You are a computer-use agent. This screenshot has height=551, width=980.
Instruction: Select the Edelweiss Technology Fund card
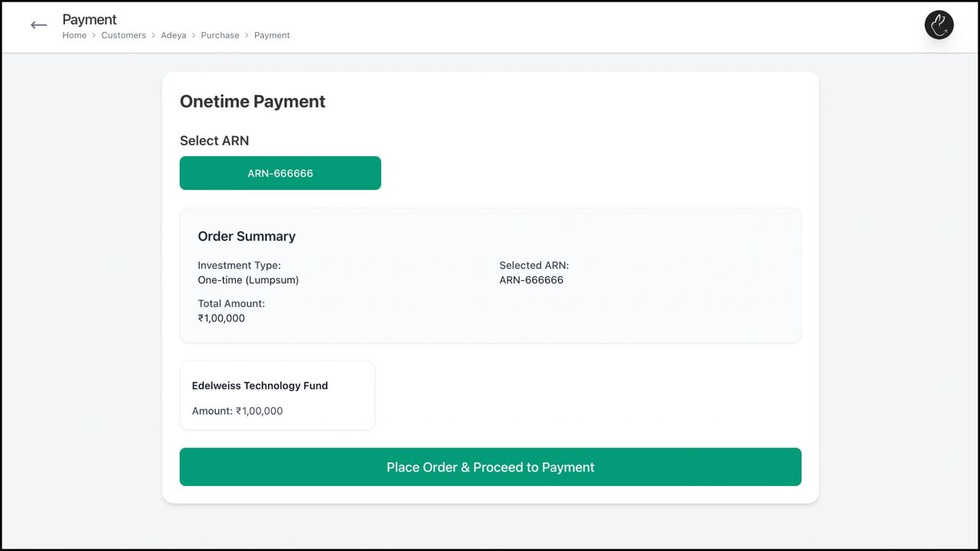click(x=277, y=396)
